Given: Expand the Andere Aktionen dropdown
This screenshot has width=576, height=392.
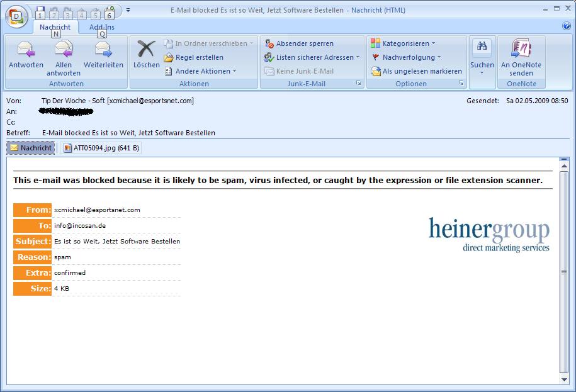Looking at the screenshot, I should coord(200,71).
